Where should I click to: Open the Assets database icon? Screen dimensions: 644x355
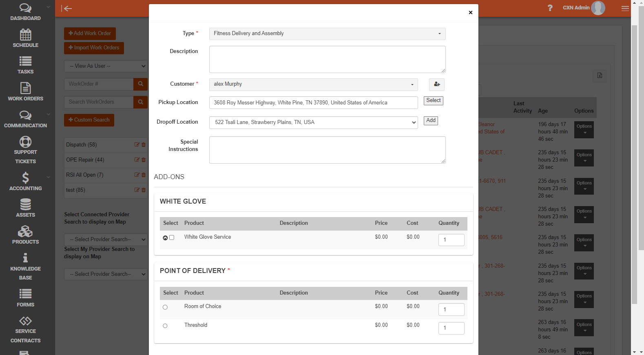pyautogui.click(x=25, y=204)
